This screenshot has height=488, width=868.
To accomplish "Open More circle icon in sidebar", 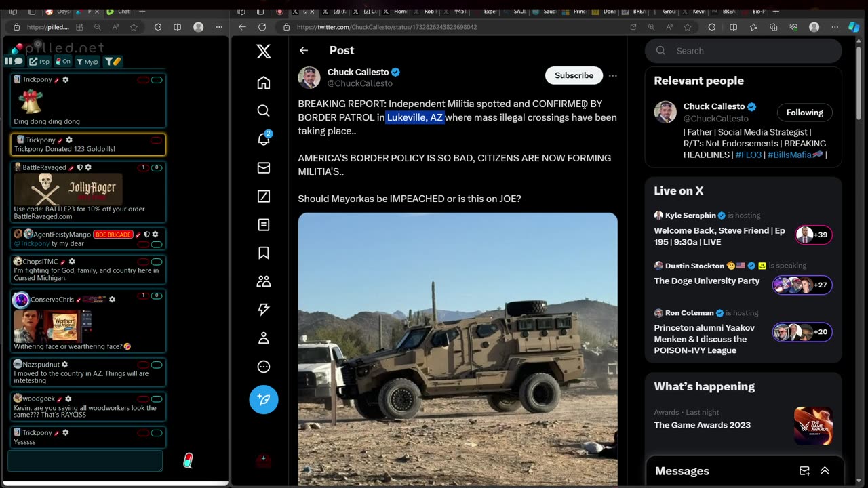I will 264,367.
